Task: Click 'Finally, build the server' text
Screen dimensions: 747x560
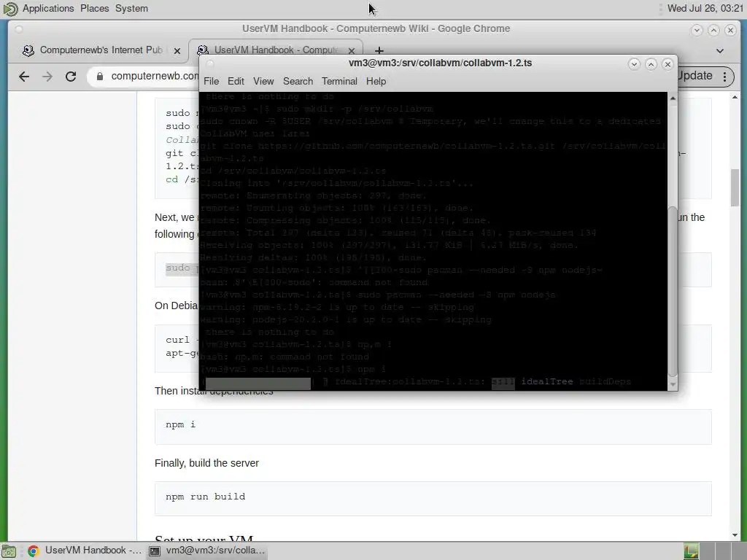Action: coord(206,463)
